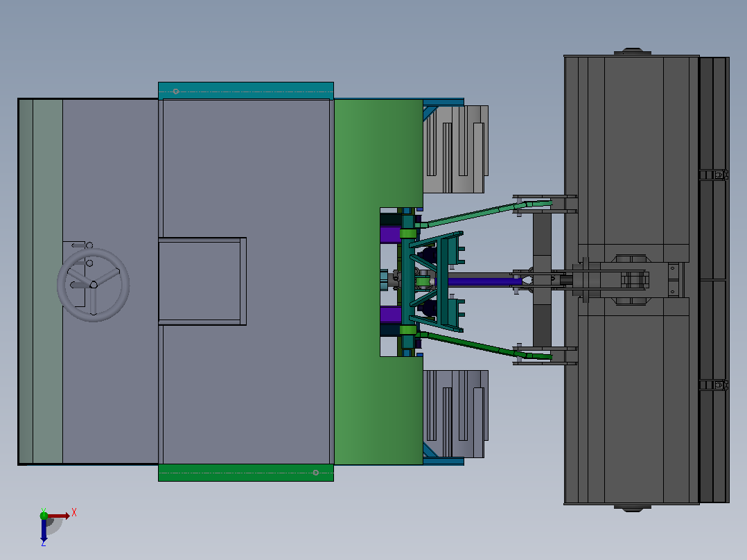Select the upper rear tire
The image size is (747, 560).
455,149
